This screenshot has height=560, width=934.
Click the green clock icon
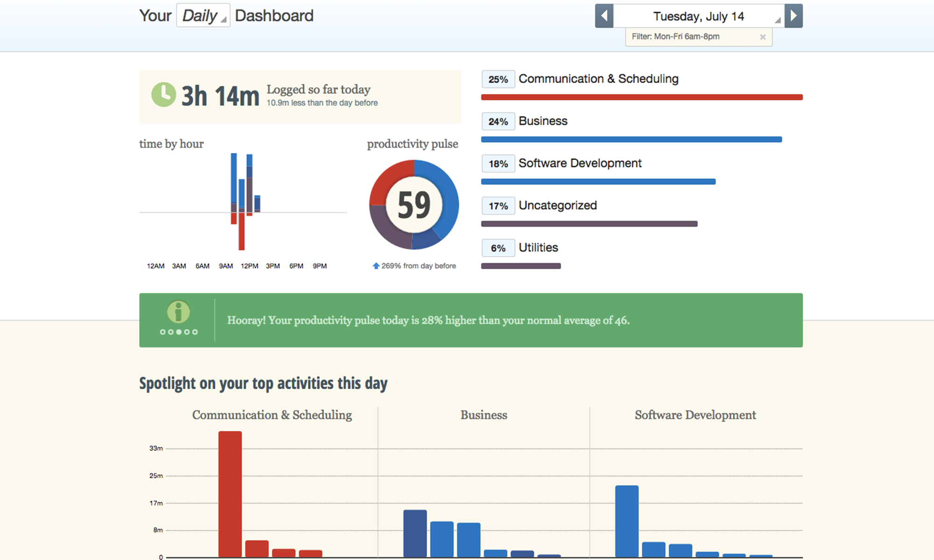163,95
